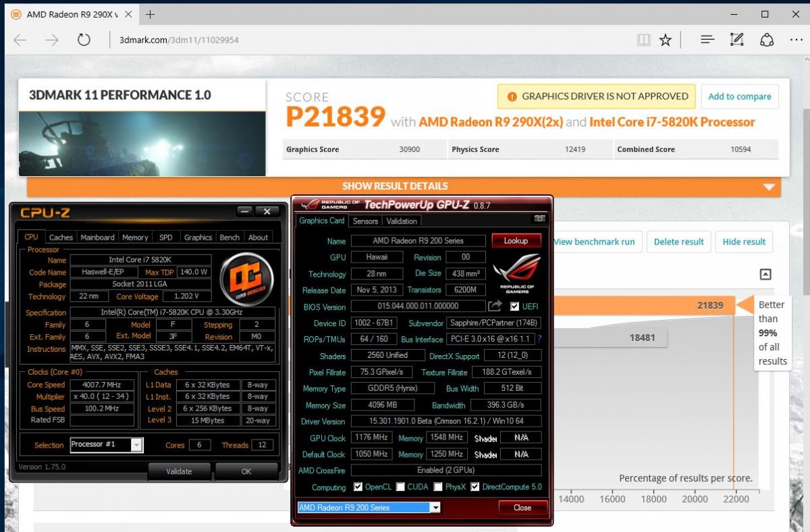Make a web note icon
This screenshot has height=532, width=810.
click(737, 40)
